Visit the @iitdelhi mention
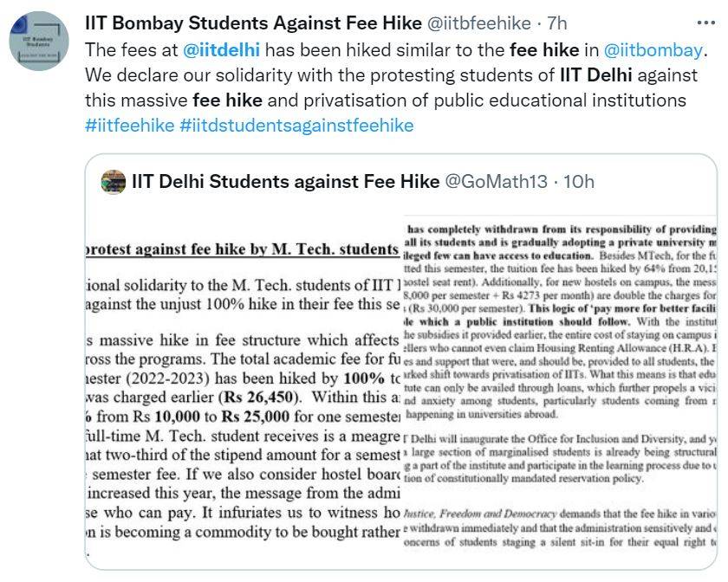 pos(223,50)
